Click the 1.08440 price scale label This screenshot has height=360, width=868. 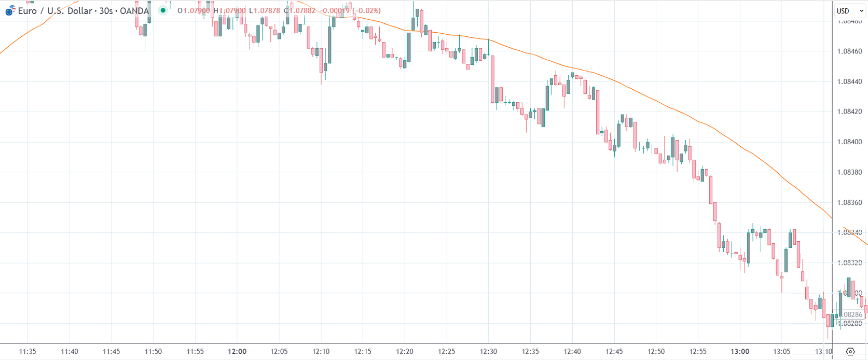[850, 81]
